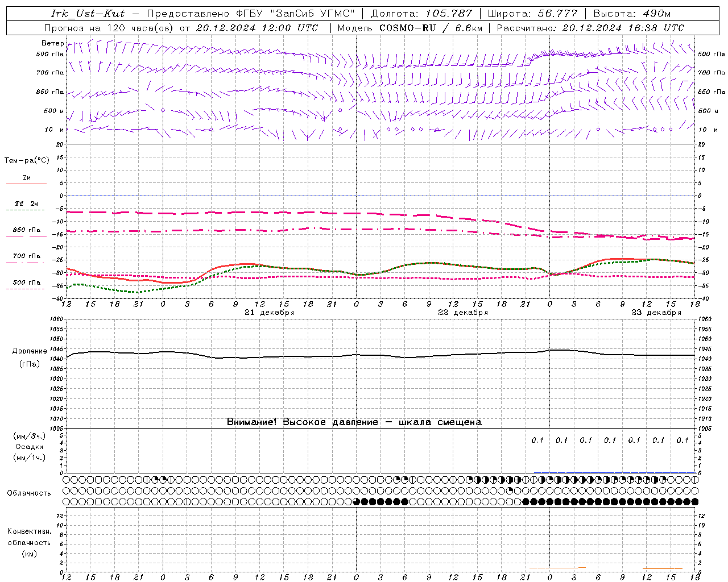Click the longitude value Долгота: 105.787
The width and height of the screenshot is (728, 582).
pyautogui.click(x=421, y=14)
